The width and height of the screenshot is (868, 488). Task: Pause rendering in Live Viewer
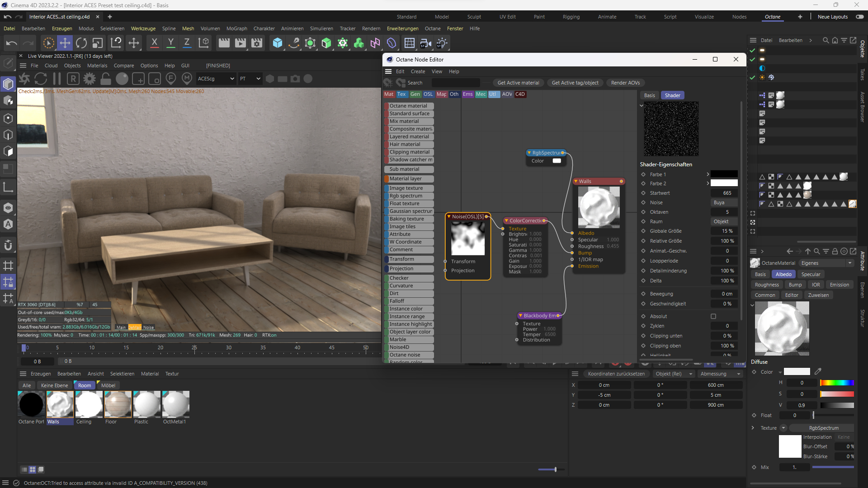pos(57,79)
